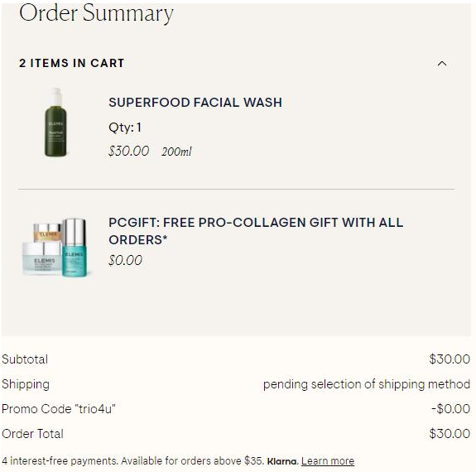Click the Order Total $30.00 amount
The image size is (476, 472).
(x=450, y=433)
